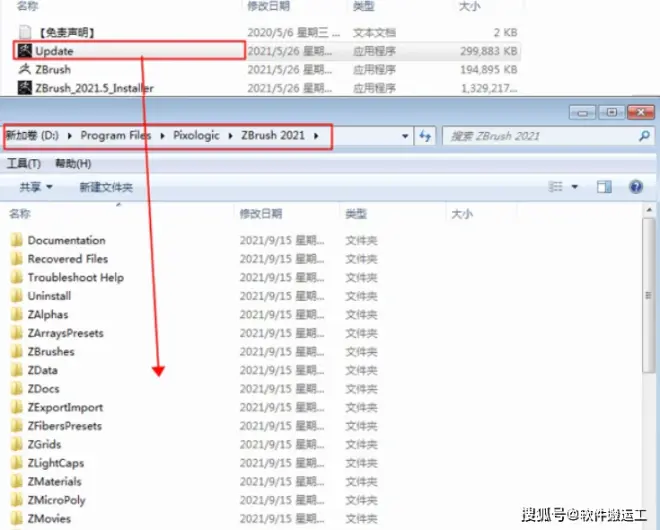Image resolution: width=660 pixels, height=530 pixels.
Task: Select the ZArraysPresets folder icon
Action: tap(17, 333)
